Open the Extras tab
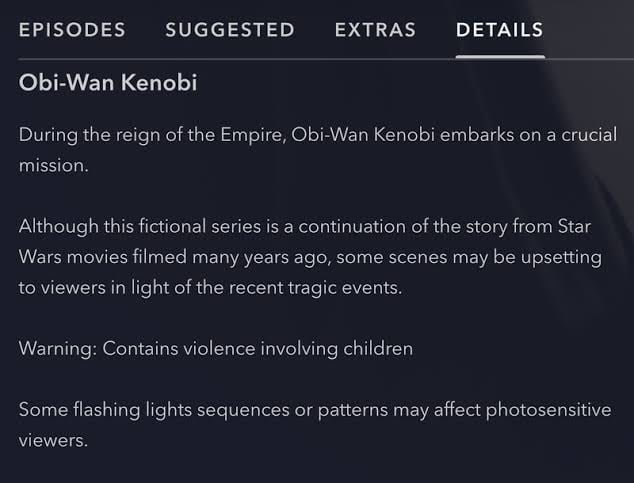 point(375,30)
